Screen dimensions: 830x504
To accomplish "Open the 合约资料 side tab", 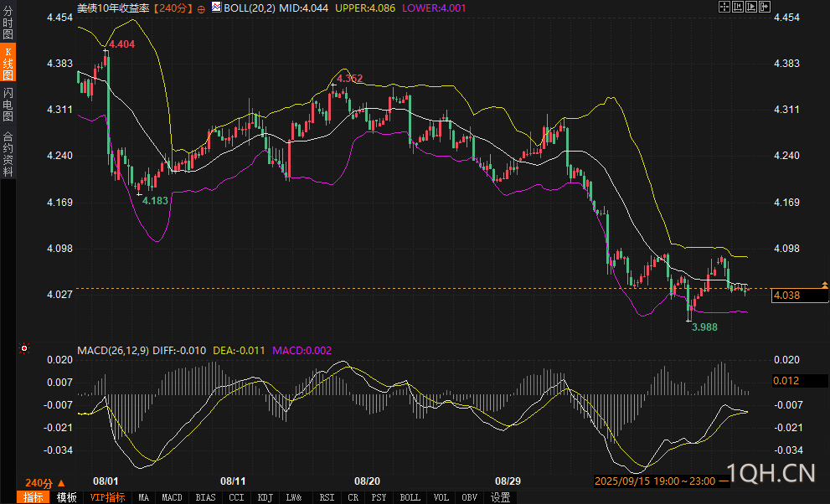I will pos(8,153).
